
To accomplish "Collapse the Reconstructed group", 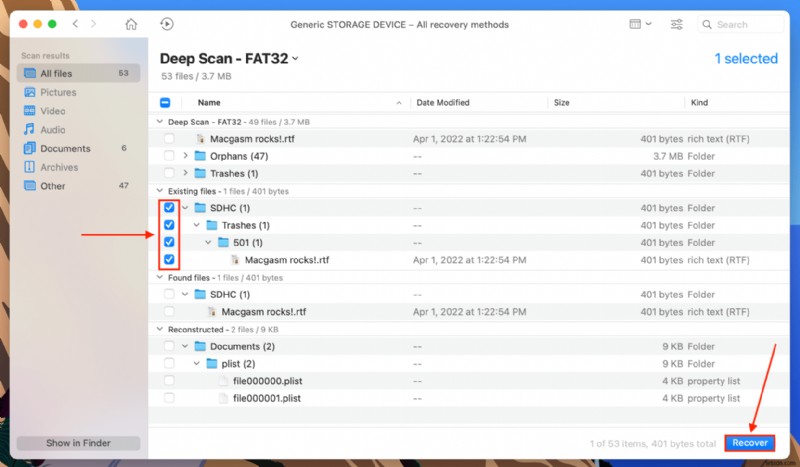I will click(x=160, y=329).
